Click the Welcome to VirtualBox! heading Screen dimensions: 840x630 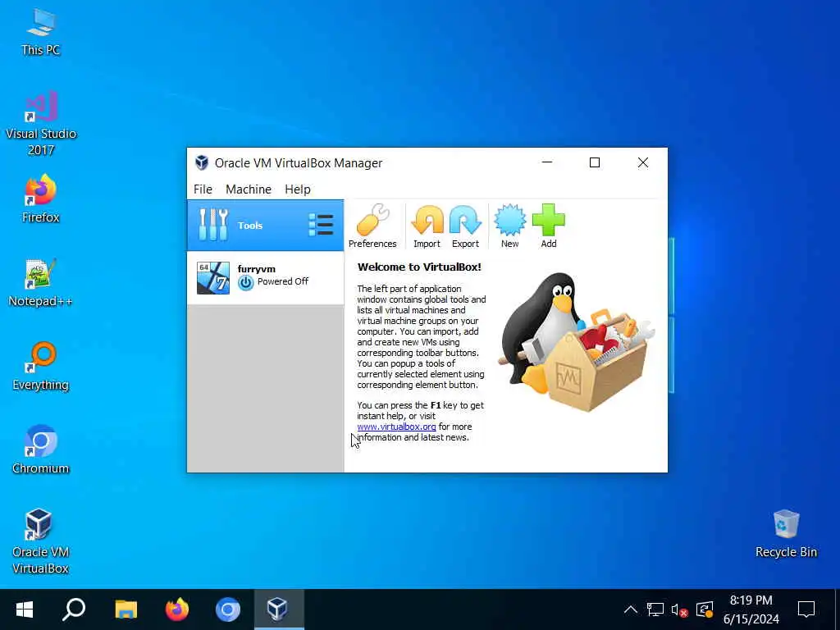coord(419,267)
